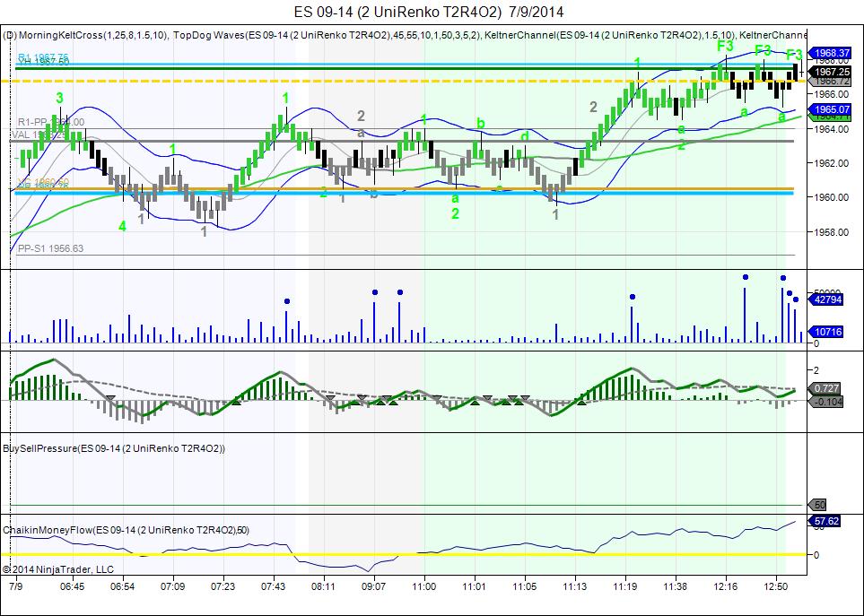Click the -0.104 oscillator value marker
Screen dimensions: 864x616
click(x=825, y=402)
